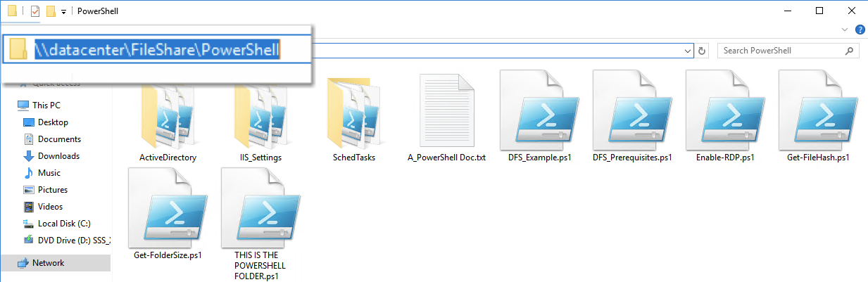Screen dimensions: 868x282
Task: Open the IIS_Settings folder
Action: click(x=260, y=115)
